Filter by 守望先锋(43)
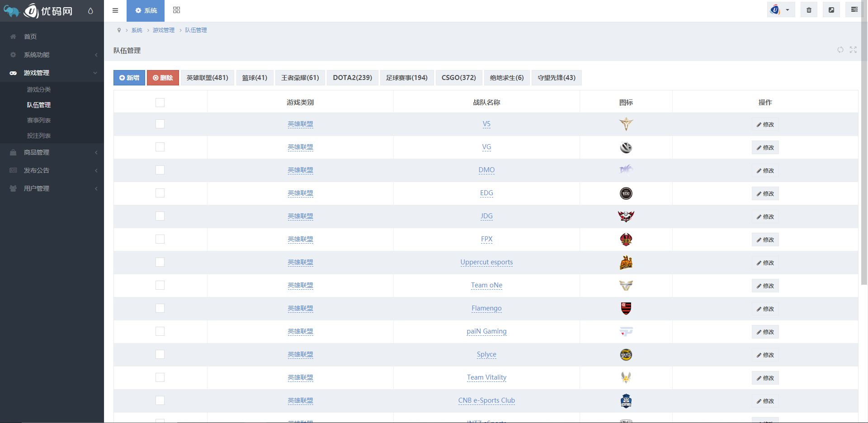This screenshot has width=868, height=423. 557,78
